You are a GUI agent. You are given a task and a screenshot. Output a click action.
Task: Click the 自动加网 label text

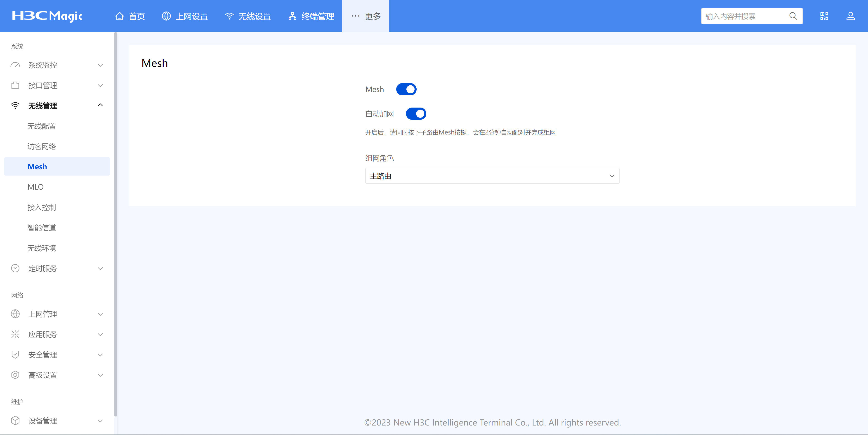[380, 114]
